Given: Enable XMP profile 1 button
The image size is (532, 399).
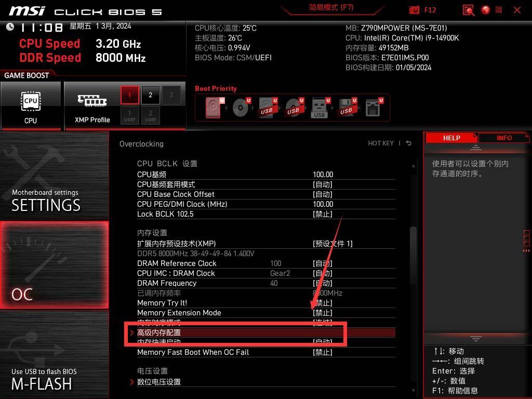Looking at the screenshot, I should pyautogui.click(x=129, y=95).
